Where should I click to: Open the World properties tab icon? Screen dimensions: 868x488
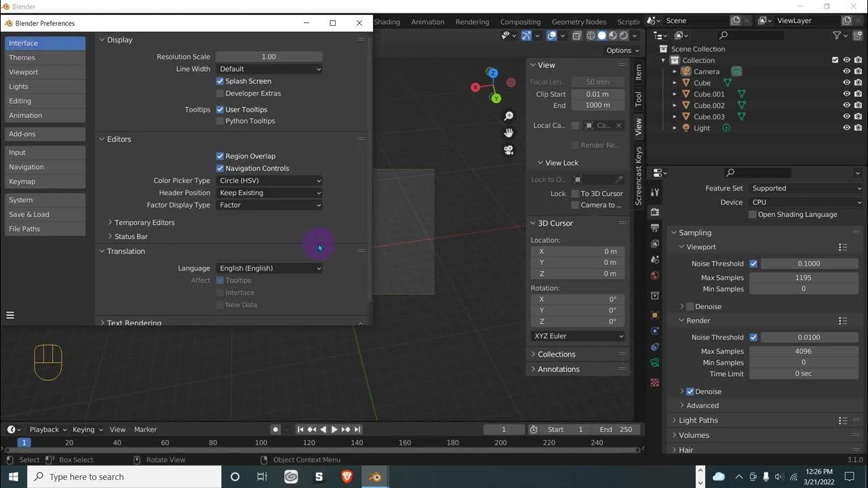pyautogui.click(x=654, y=275)
